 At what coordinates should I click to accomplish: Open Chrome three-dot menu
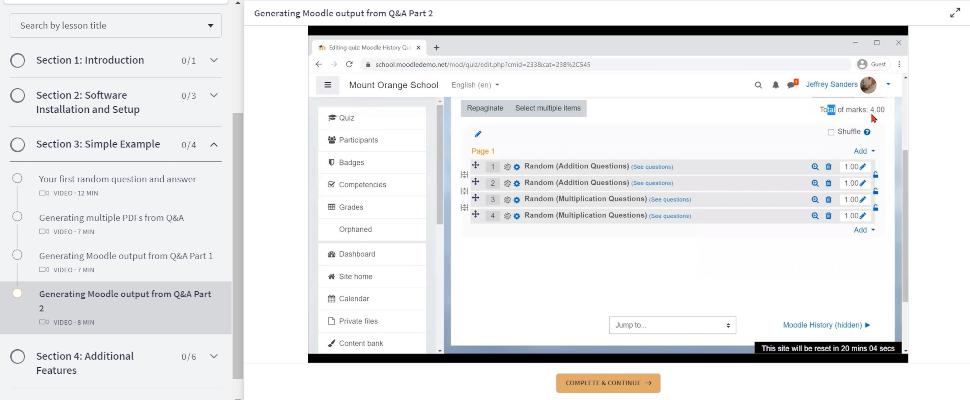pyautogui.click(x=899, y=64)
